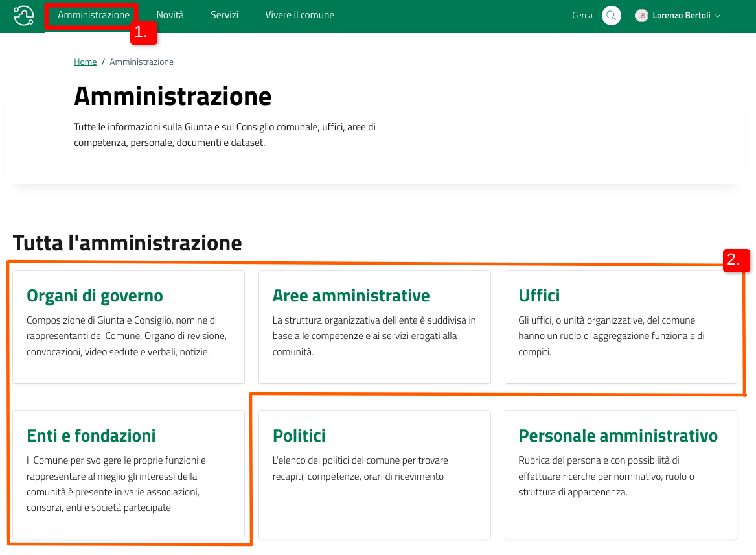The height and width of the screenshot is (555, 756).
Task: Select the Amministrazione menu item
Action: click(93, 15)
